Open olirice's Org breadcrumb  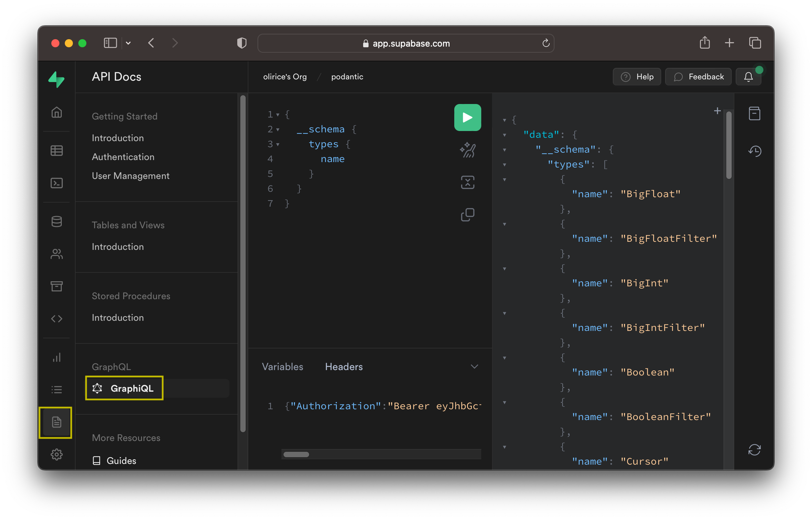pos(285,77)
